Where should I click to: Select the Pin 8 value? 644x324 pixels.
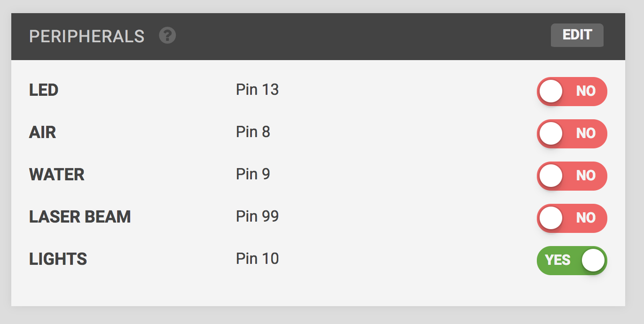click(253, 132)
